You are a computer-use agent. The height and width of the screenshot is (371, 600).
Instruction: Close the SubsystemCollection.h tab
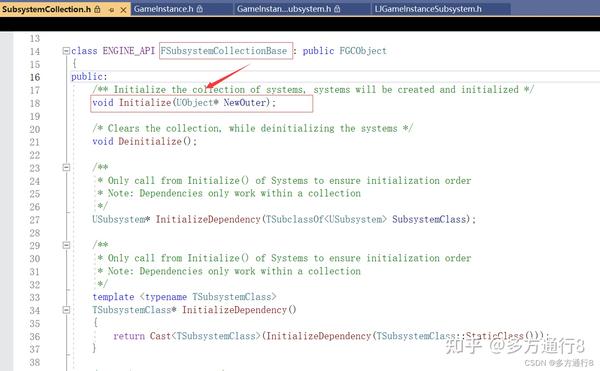coord(123,10)
